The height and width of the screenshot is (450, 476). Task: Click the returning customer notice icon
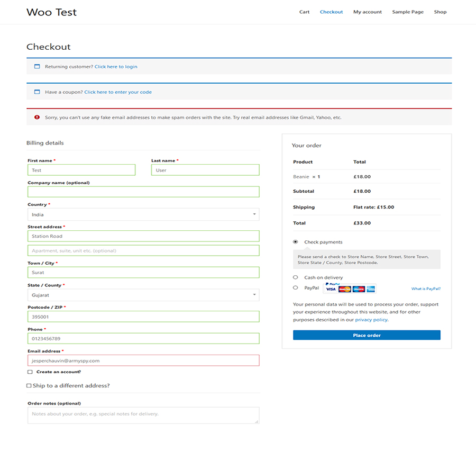point(37,66)
